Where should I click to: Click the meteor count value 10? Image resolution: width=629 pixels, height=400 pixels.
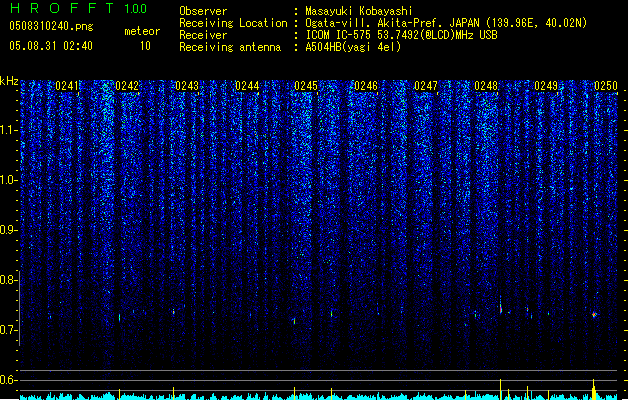pos(145,46)
